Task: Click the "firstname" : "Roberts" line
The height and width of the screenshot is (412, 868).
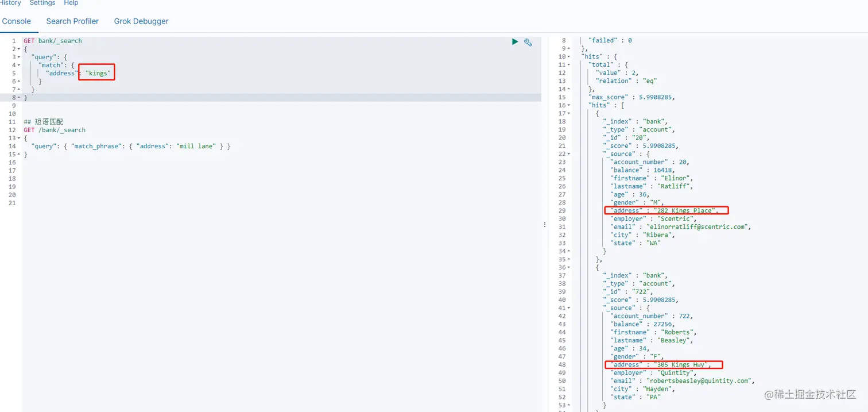Action: pos(653,332)
